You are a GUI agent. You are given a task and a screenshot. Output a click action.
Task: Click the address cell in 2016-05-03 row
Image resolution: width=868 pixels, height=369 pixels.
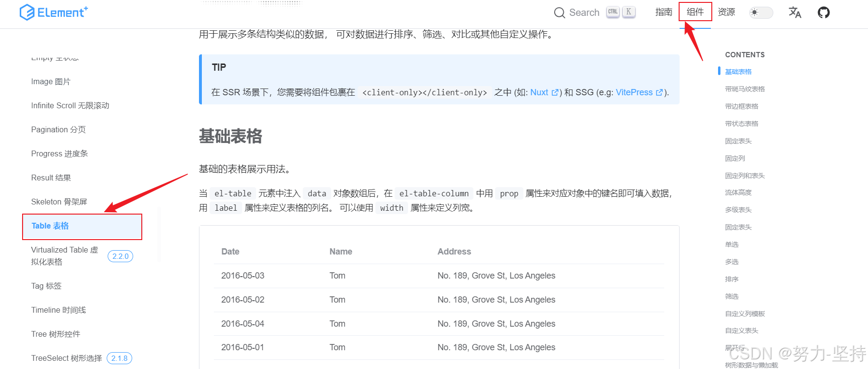coord(496,276)
